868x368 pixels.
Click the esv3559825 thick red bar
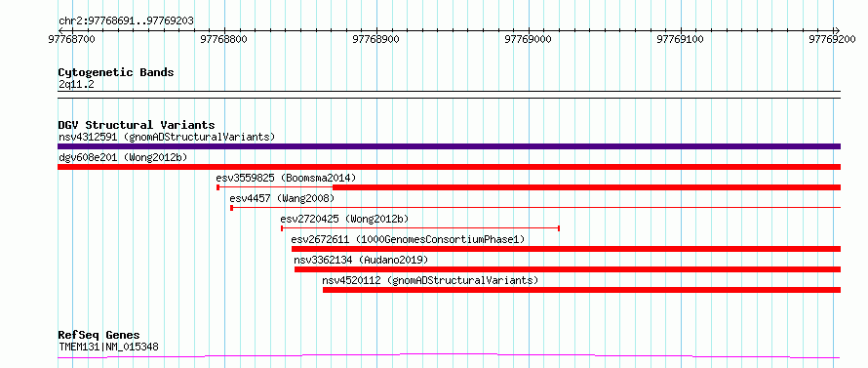586,187
